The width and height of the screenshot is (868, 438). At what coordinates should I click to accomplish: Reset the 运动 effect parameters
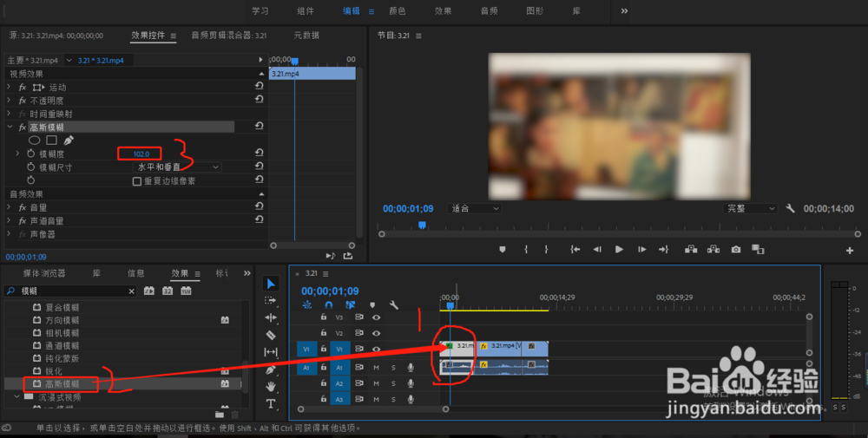259,87
